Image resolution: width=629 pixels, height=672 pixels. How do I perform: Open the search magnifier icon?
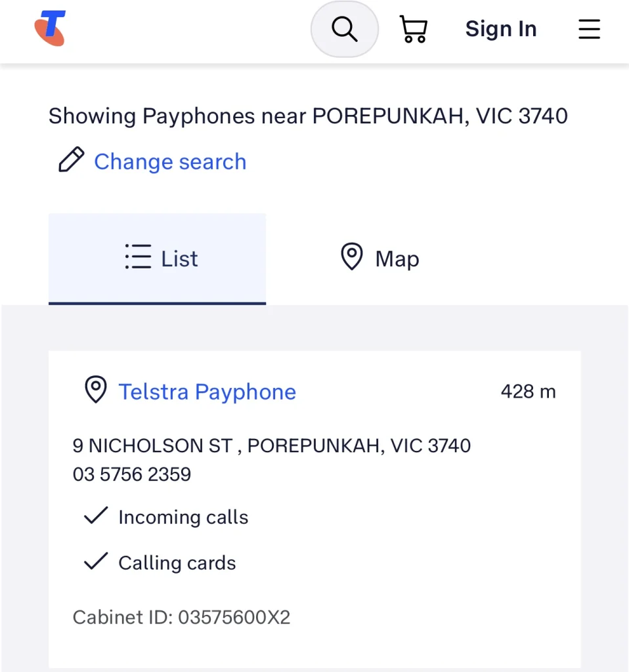click(344, 30)
